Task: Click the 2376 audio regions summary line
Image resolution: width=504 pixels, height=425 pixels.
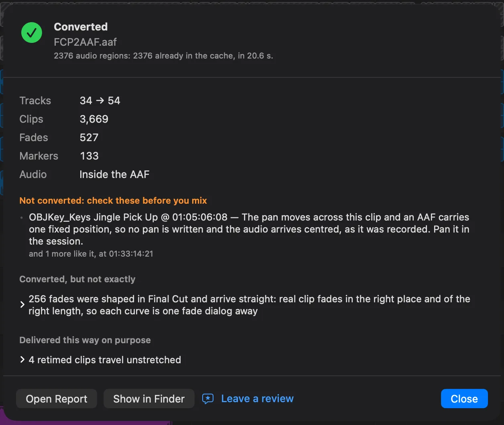Action: click(163, 56)
